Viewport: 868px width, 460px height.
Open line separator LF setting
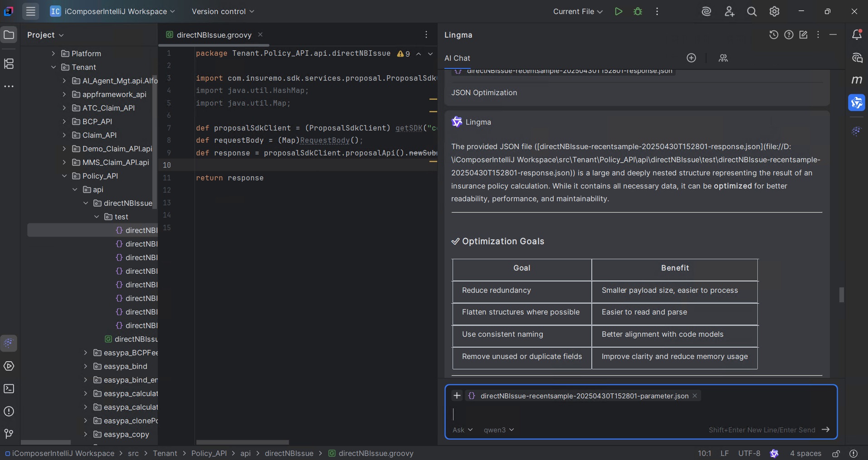(x=725, y=453)
